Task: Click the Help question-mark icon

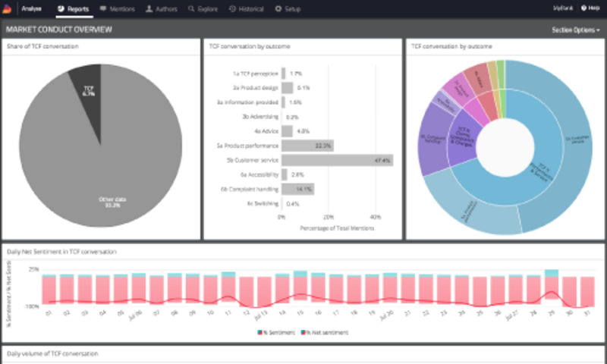Action: [583, 8]
